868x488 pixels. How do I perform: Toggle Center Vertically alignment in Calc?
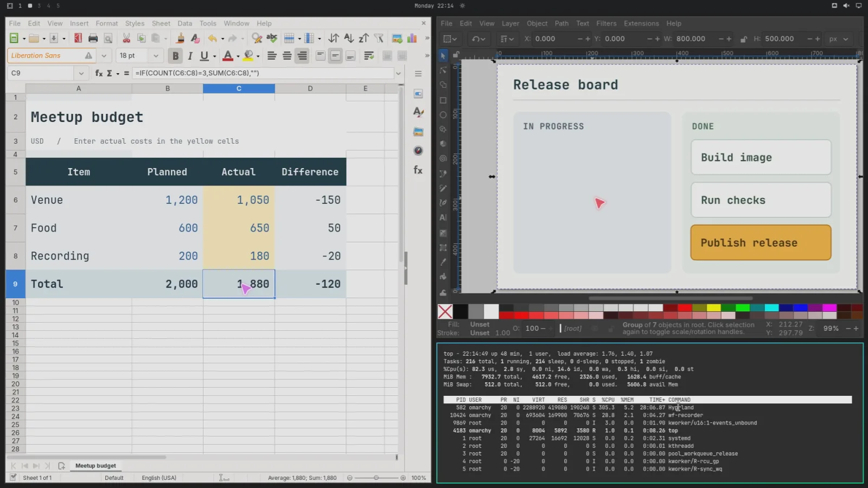pos(335,55)
